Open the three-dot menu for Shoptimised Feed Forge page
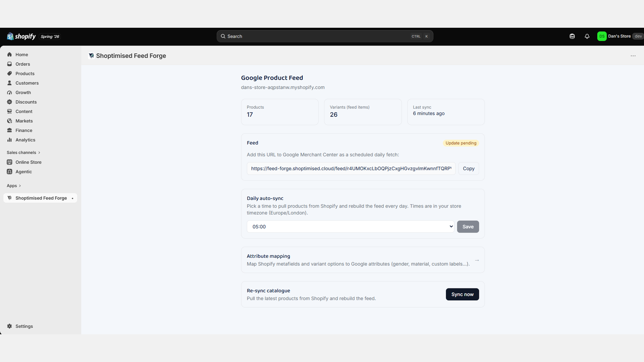Image resolution: width=644 pixels, height=362 pixels. pos(633,56)
